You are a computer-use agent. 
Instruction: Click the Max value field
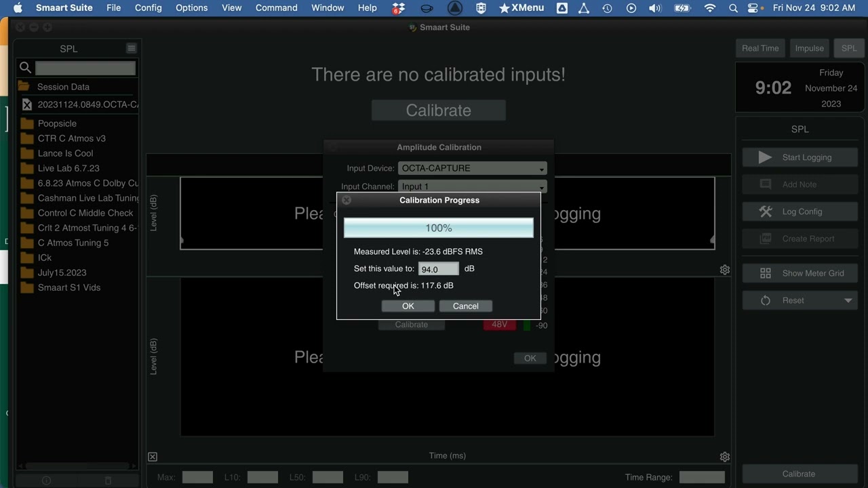197,477
